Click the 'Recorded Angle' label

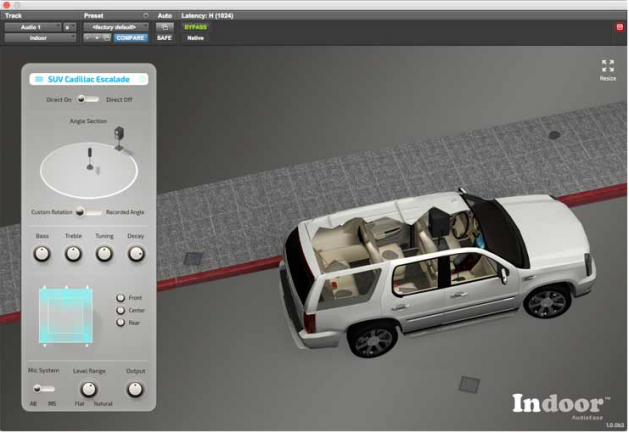pos(125,212)
